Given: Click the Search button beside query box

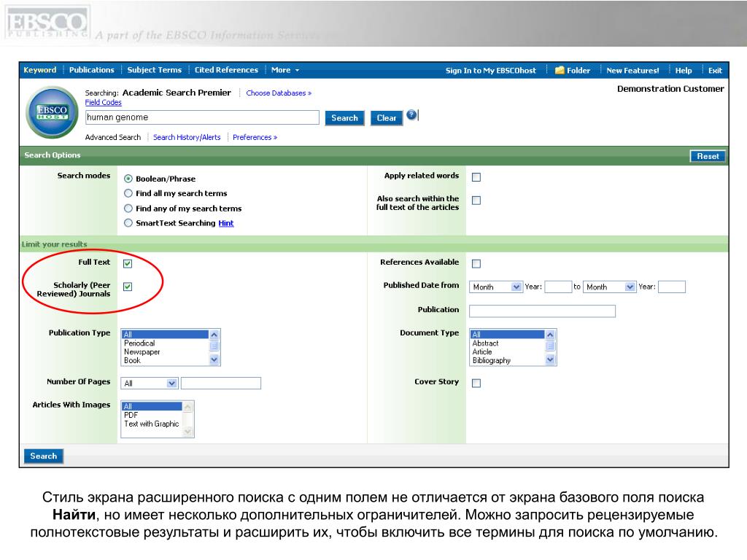Looking at the screenshot, I should pyautogui.click(x=344, y=117).
